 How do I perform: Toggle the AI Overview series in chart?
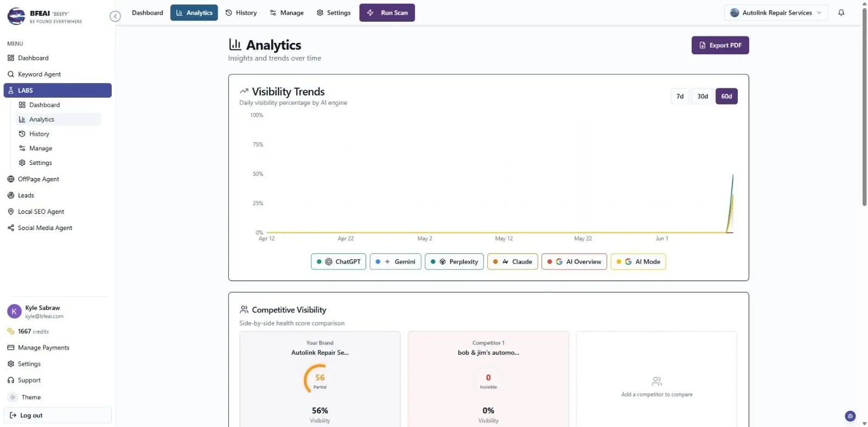(574, 262)
